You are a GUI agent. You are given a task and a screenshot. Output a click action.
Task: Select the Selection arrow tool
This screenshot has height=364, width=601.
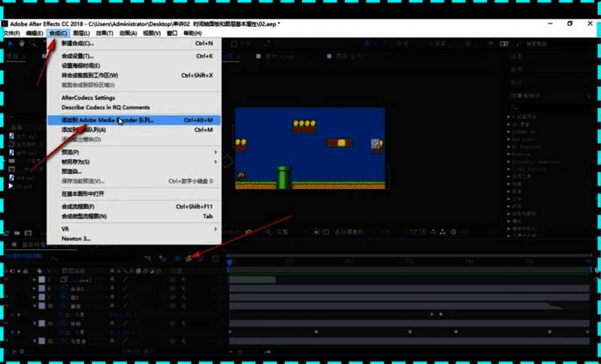[x=11, y=44]
